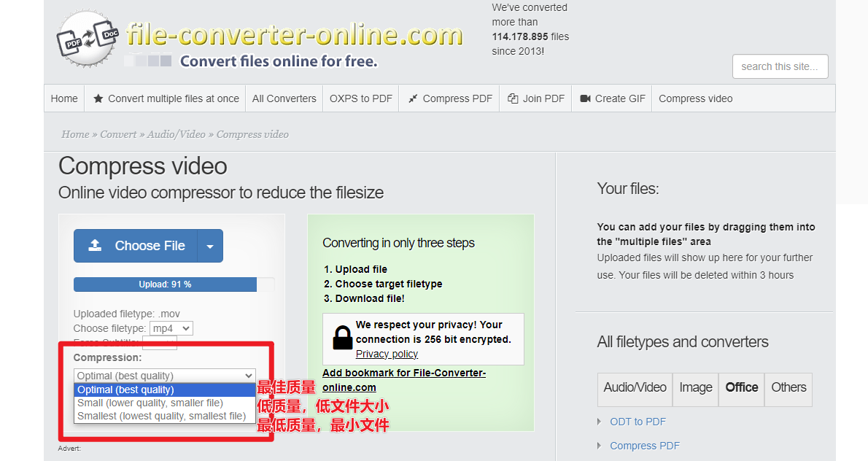This screenshot has width=868, height=461.
Task: Open the mp4 filetype dropdown
Action: 173,328
